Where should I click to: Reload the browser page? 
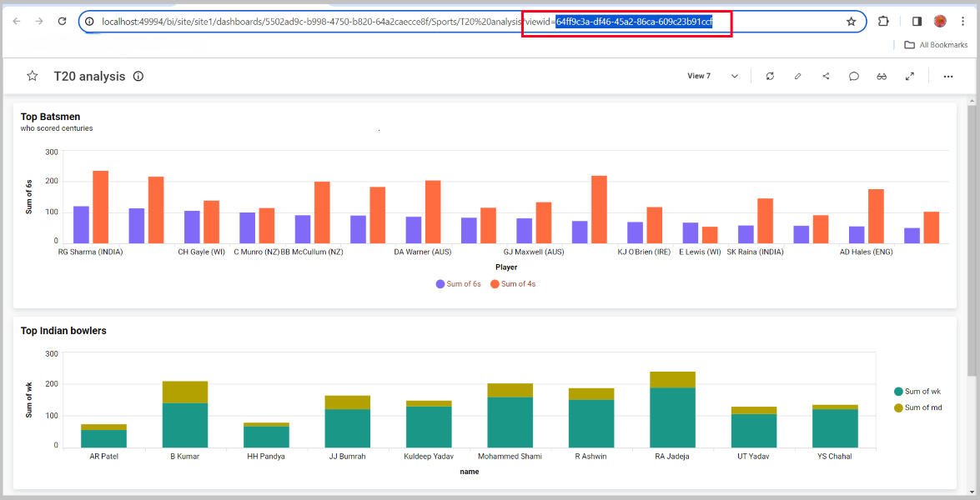62,21
